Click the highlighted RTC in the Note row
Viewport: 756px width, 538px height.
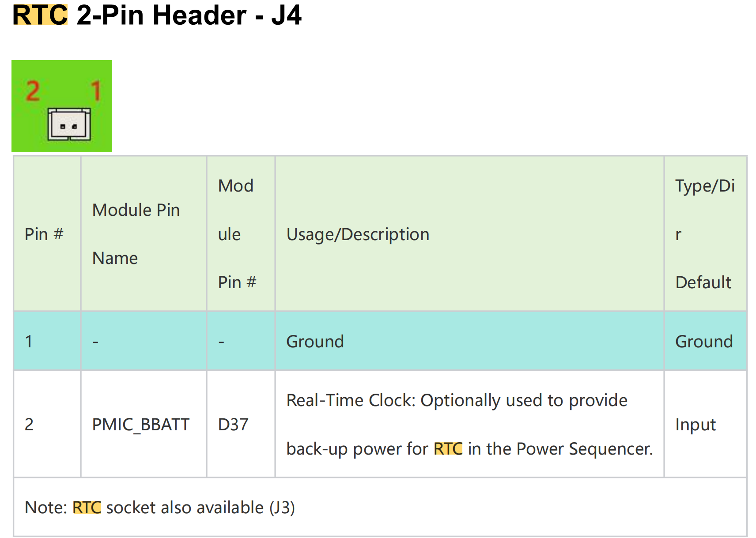(x=87, y=508)
